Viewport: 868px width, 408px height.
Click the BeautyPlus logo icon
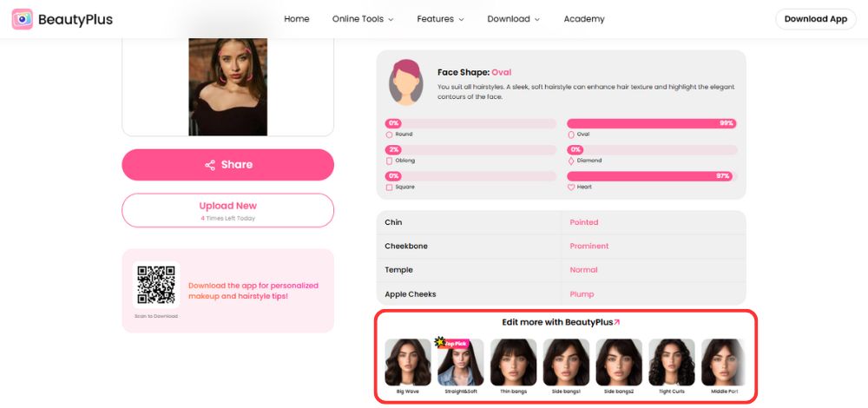[x=23, y=19]
